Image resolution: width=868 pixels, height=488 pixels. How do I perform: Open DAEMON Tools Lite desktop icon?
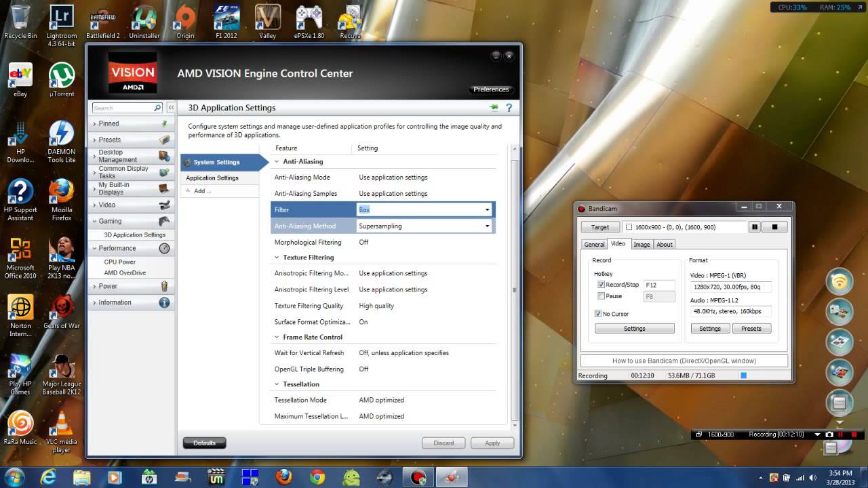tap(62, 142)
